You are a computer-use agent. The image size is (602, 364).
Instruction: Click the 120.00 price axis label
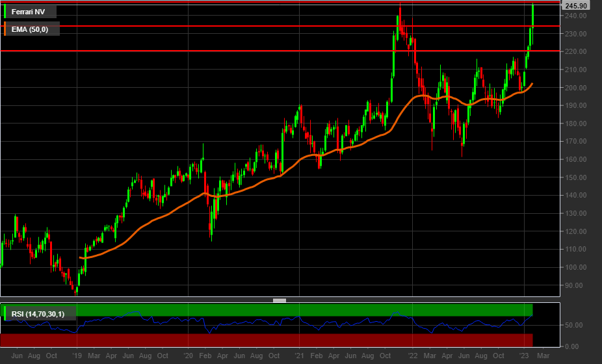575,231
